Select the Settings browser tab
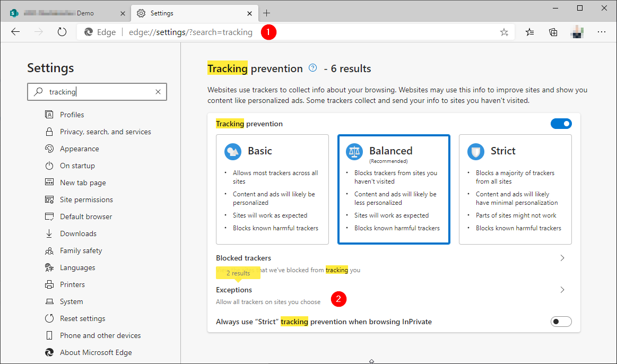617x364 pixels. click(x=195, y=13)
